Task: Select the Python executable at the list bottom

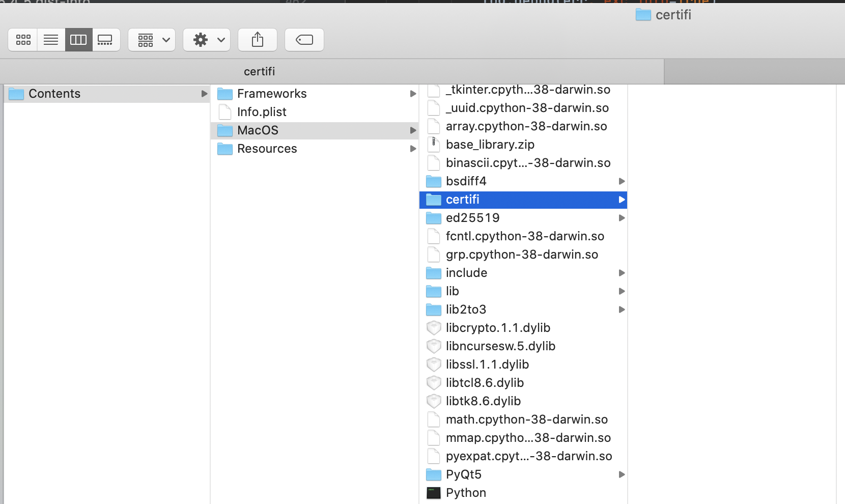Action: (465, 492)
